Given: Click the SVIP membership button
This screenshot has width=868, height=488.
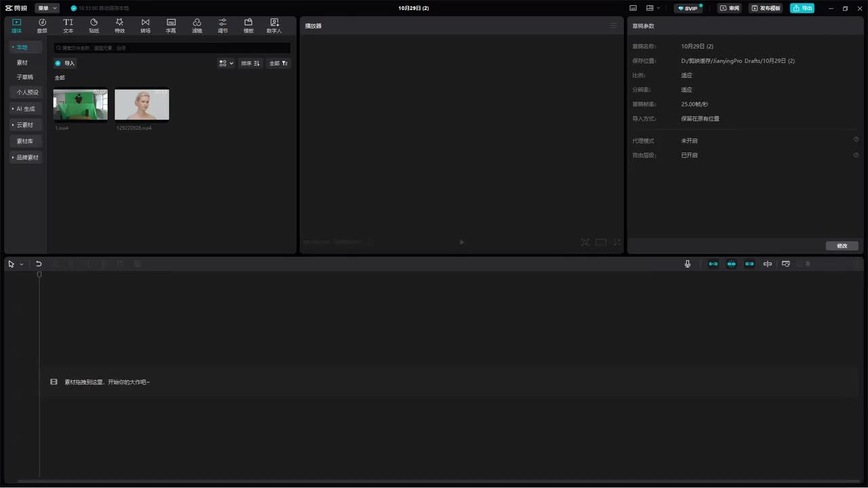Looking at the screenshot, I should click(x=688, y=8).
